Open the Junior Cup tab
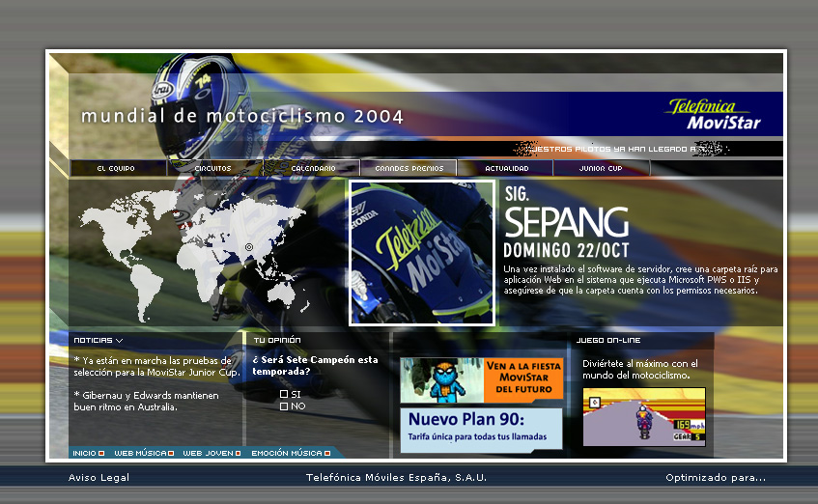818x504 pixels. pos(602,168)
